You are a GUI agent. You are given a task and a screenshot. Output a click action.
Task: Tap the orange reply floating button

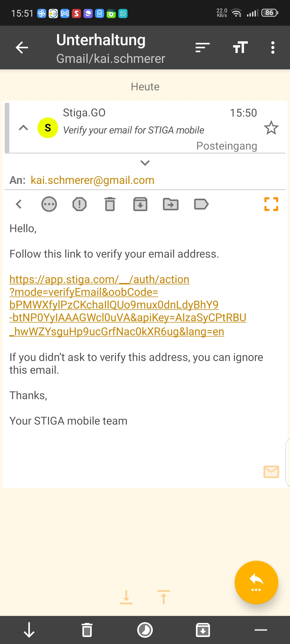coord(256,582)
